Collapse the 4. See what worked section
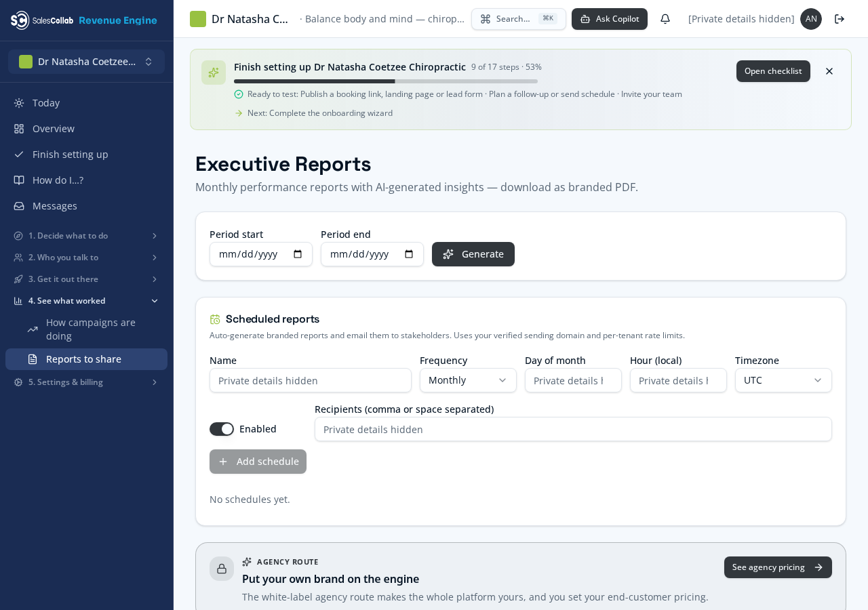868x610 pixels. coord(87,301)
